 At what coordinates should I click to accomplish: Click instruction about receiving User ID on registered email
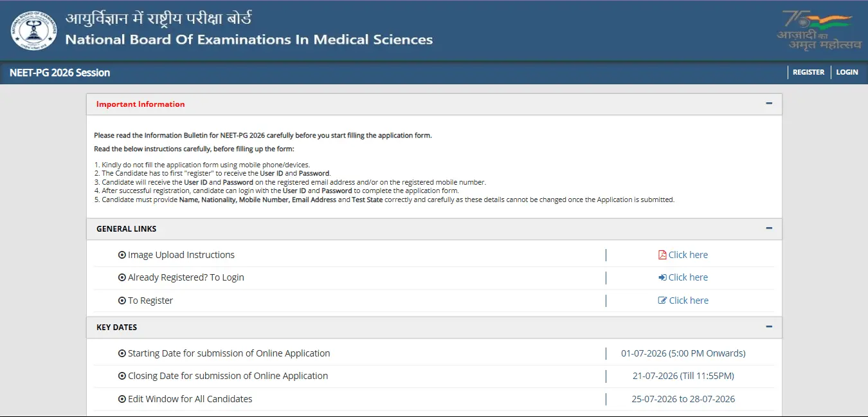pyautogui.click(x=290, y=182)
